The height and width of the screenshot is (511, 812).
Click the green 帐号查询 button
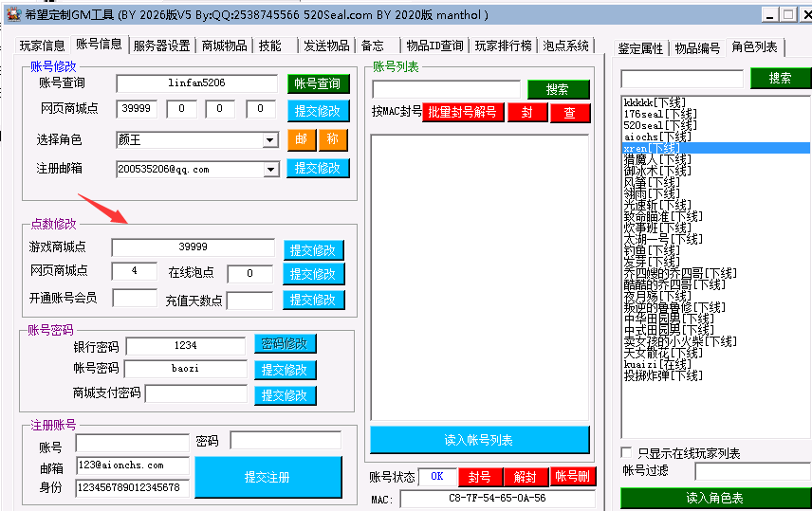pyautogui.click(x=318, y=83)
